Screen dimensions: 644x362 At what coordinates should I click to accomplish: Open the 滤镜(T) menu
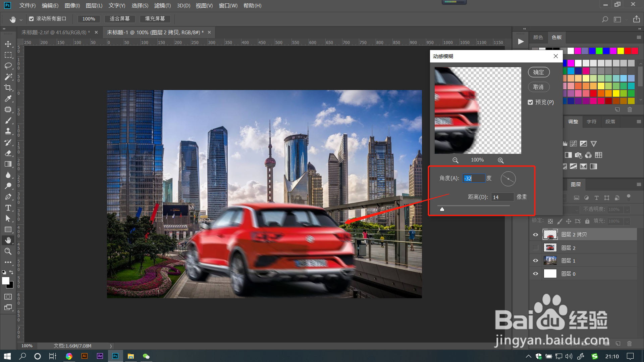[162, 5]
